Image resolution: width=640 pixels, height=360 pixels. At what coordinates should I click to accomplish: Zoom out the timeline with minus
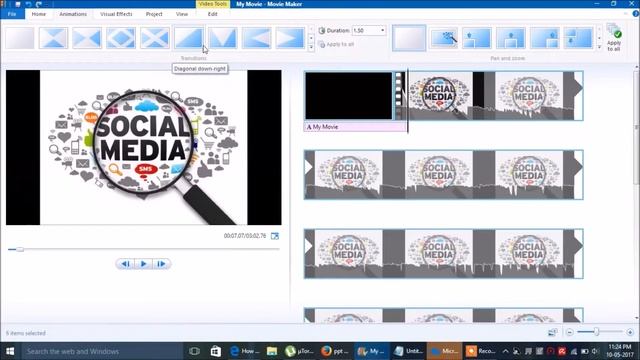tap(570, 332)
